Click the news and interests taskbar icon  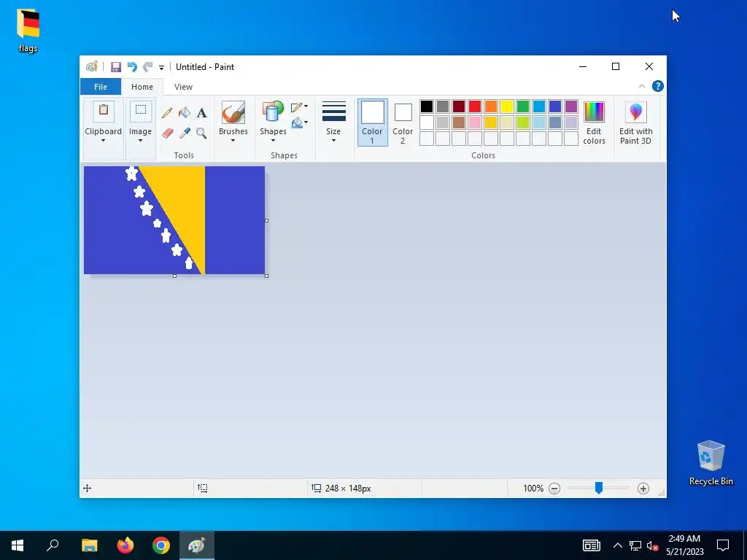[591, 545]
